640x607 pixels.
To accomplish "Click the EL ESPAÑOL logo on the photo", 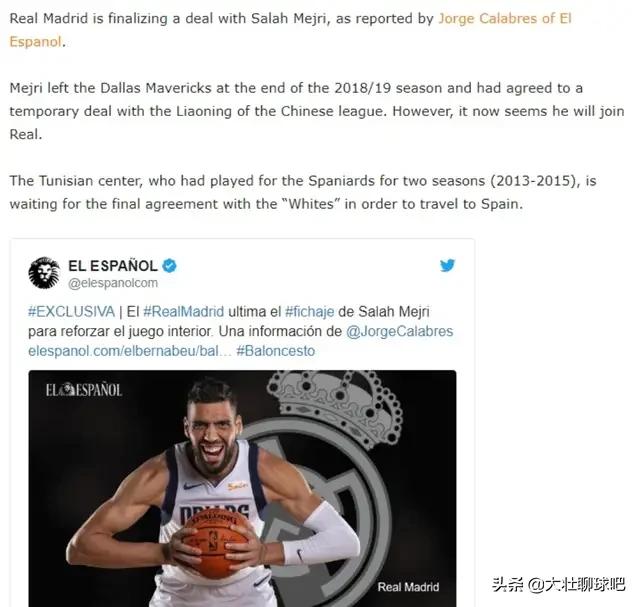I will 84,390.
